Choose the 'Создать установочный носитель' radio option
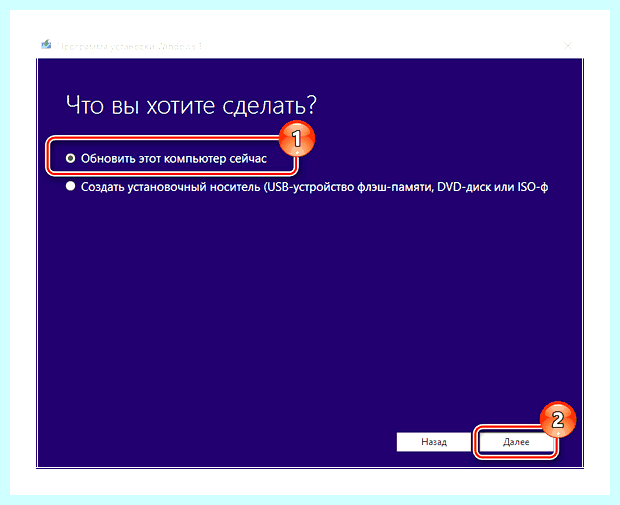Viewport: 620px width, 505px height. (x=70, y=186)
